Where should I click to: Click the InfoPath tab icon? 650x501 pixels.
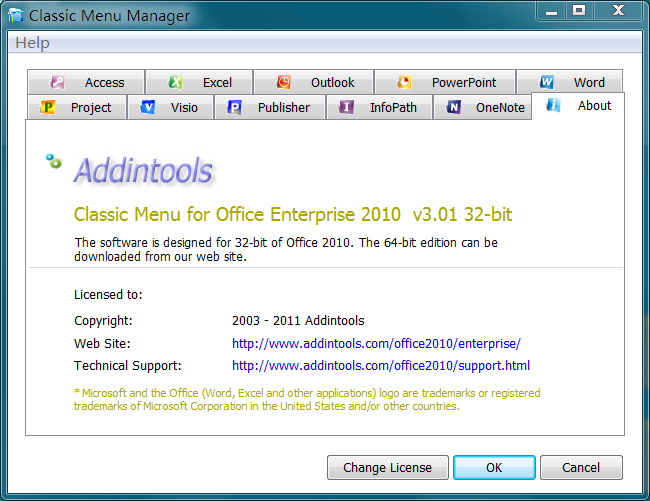click(346, 108)
